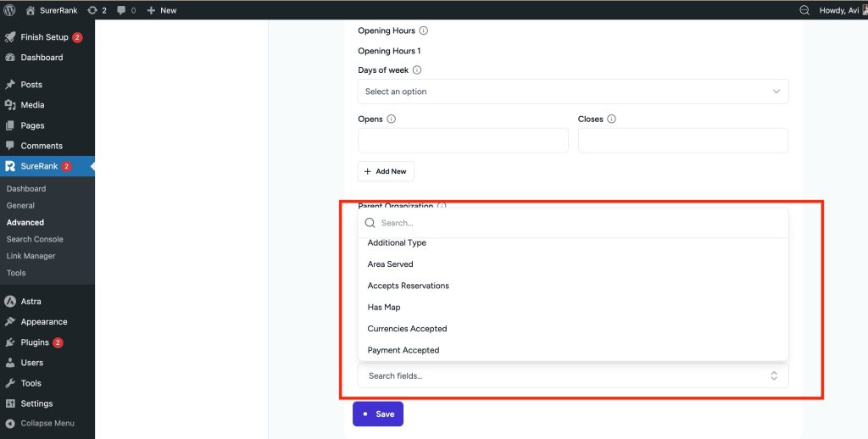Click the info icon beside Closes

point(611,119)
